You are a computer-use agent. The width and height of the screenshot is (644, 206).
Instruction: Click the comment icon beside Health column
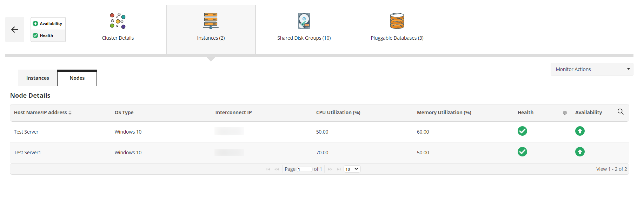565,113
